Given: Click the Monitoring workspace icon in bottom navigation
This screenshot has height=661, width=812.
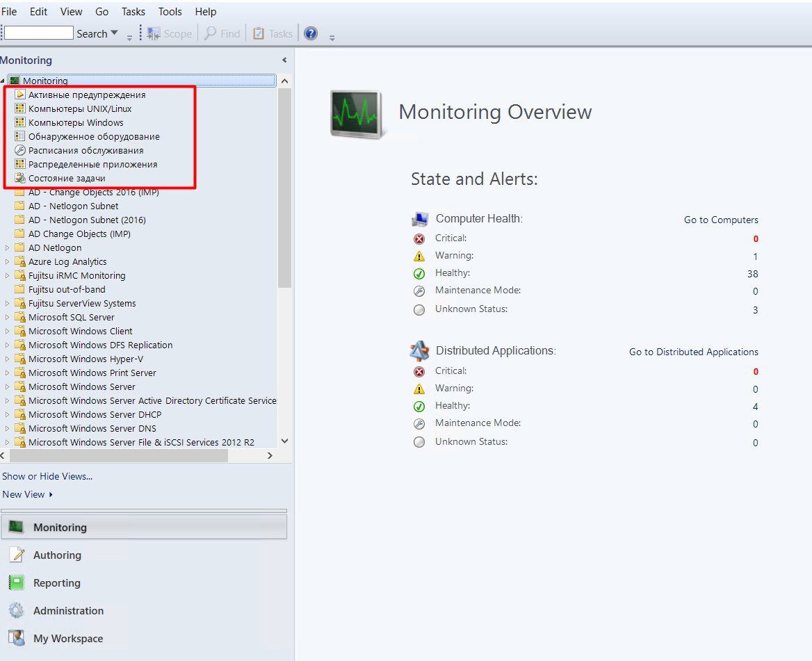Looking at the screenshot, I should point(16,527).
